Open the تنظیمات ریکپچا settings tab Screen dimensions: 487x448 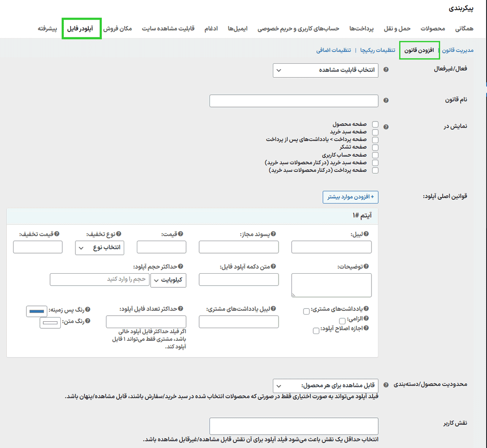click(x=379, y=50)
